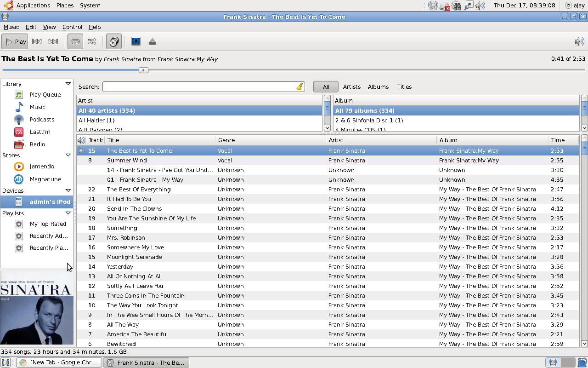Clear search using the broom icon
Viewport: 588px width, 368px height.
[x=299, y=87]
